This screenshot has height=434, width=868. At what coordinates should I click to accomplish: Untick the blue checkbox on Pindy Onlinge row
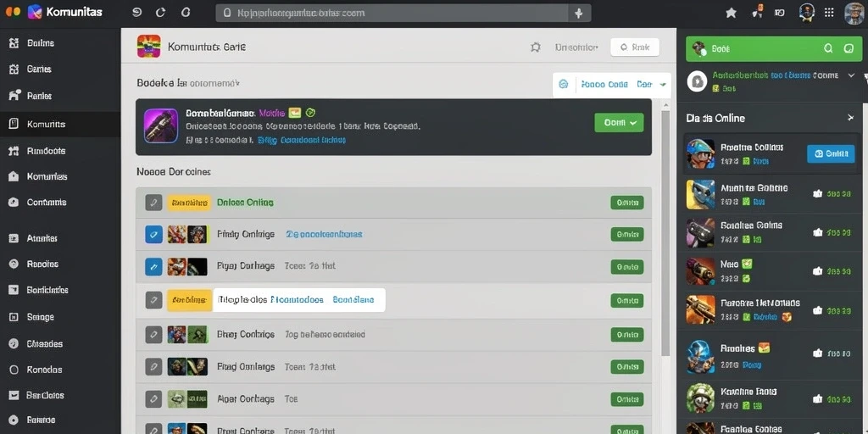pos(153,234)
